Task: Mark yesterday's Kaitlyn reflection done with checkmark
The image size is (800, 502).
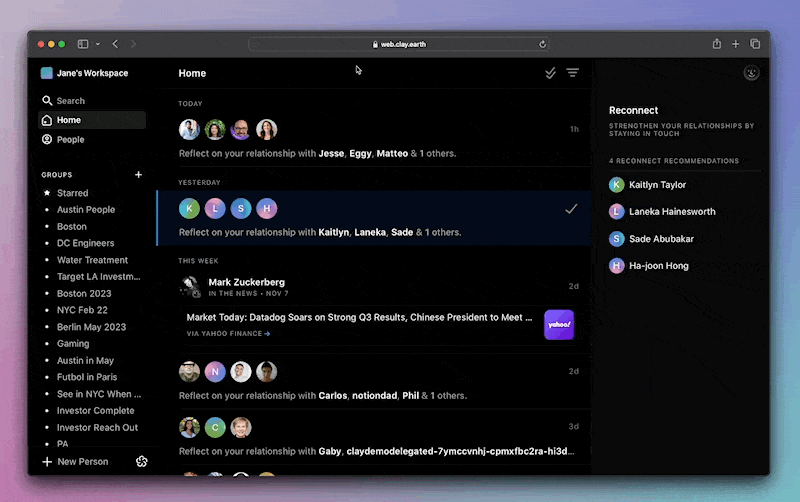Action: coord(571,209)
